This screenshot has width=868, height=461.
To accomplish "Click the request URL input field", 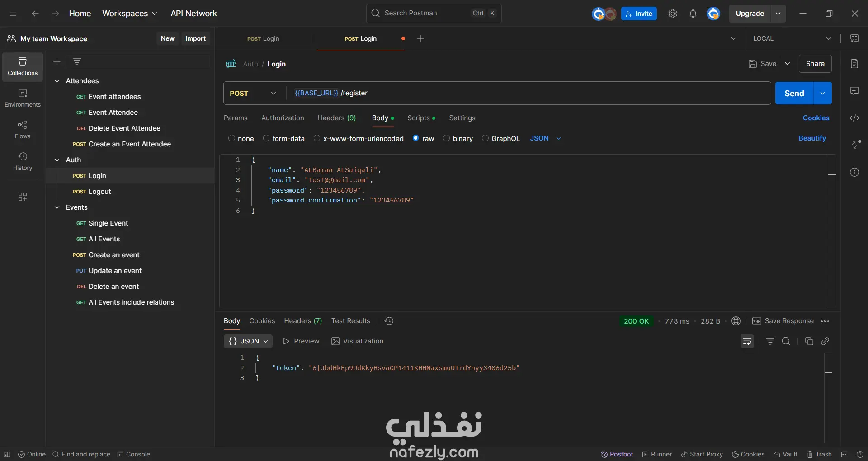I will [528, 93].
